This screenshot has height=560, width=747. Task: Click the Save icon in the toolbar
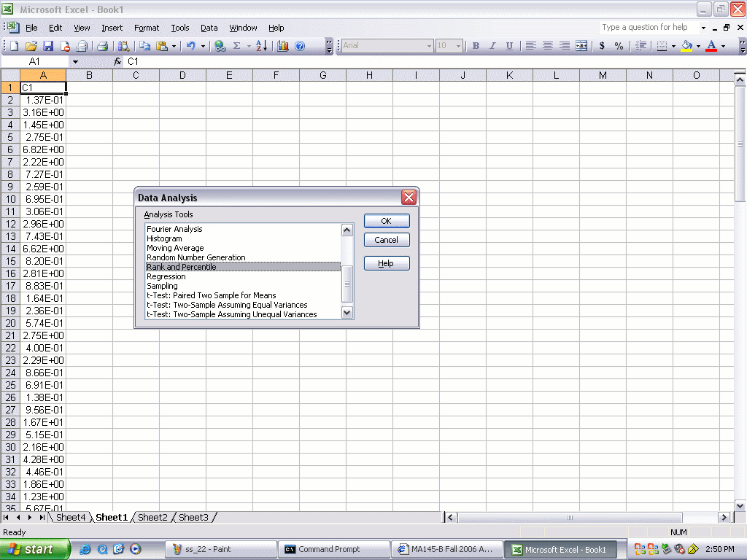coord(48,46)
